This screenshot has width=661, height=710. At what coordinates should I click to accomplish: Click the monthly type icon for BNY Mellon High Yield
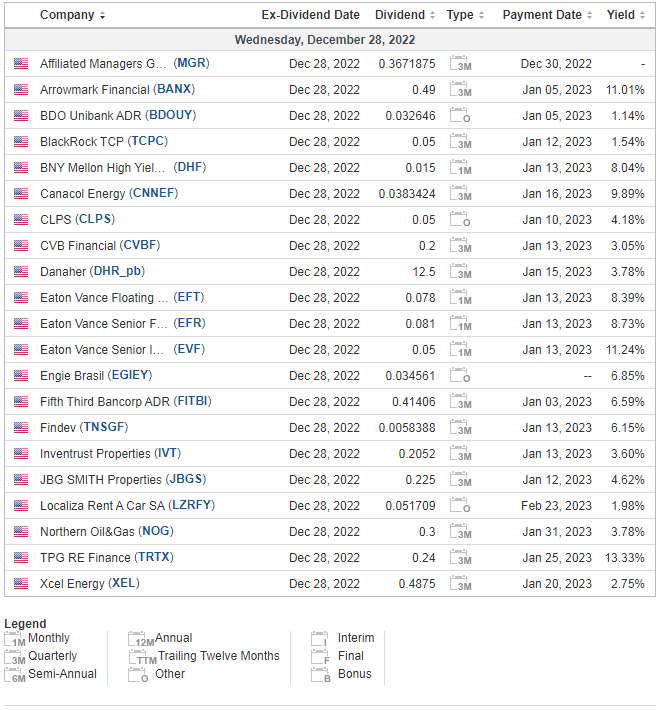tap(460, 168)
